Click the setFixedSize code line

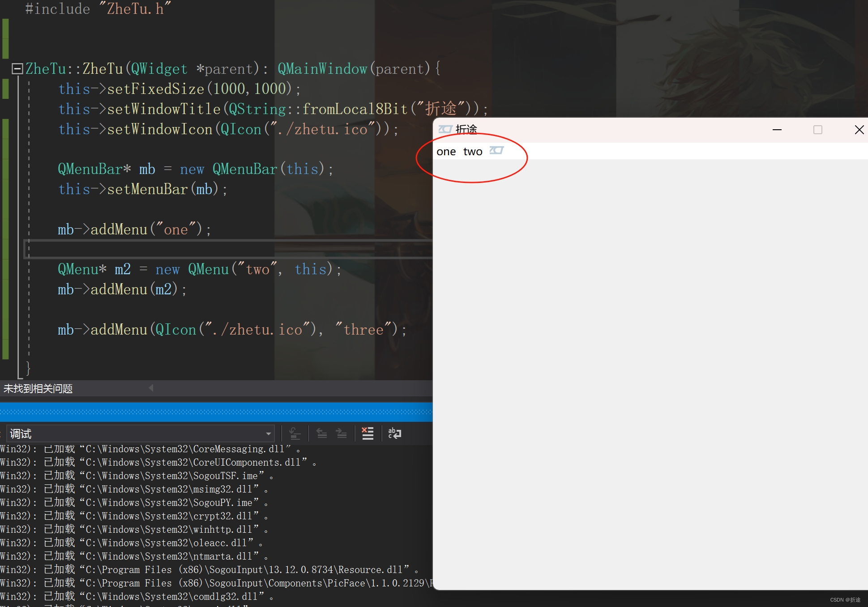click(x=179, y=89)
